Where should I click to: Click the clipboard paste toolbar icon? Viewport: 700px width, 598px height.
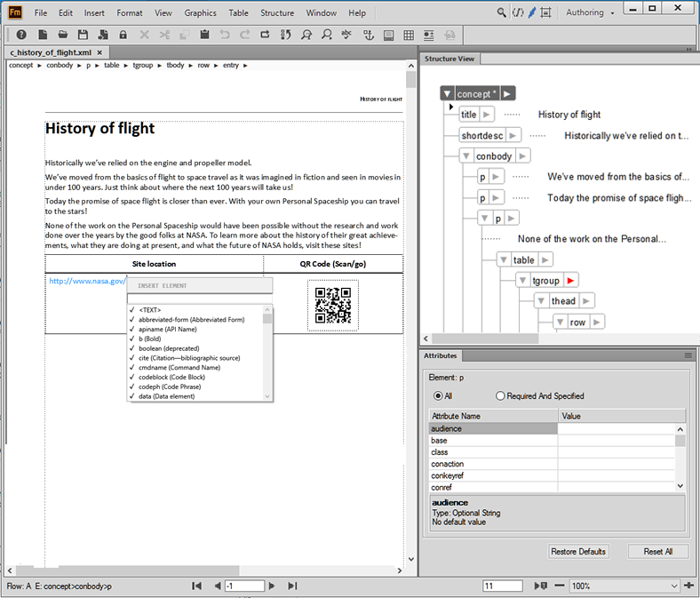pos(204,35)
